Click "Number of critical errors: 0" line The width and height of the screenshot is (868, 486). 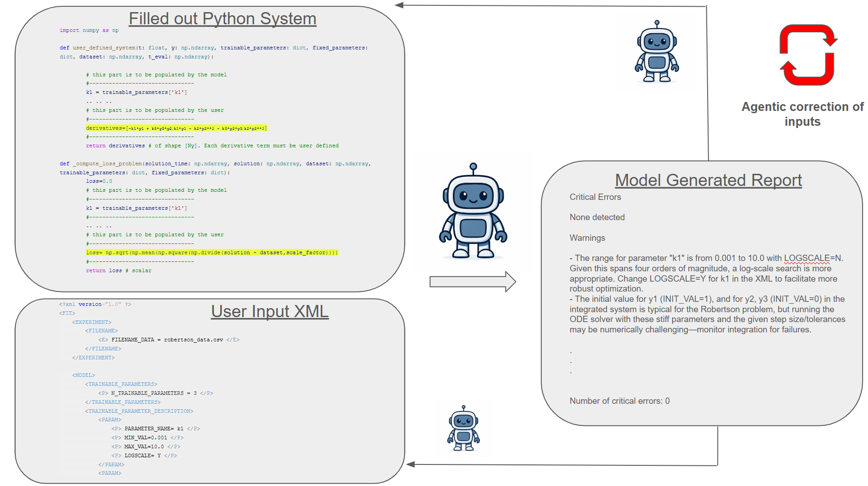click(x=619, y=401)
